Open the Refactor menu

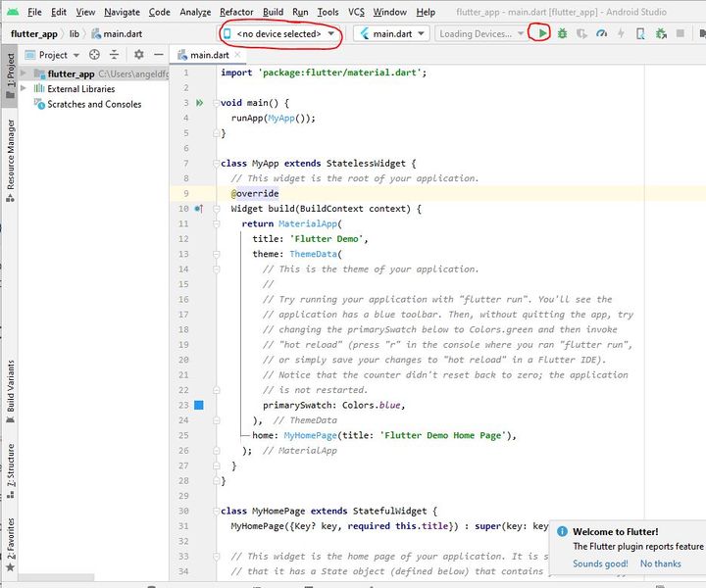tap(236, 12)
